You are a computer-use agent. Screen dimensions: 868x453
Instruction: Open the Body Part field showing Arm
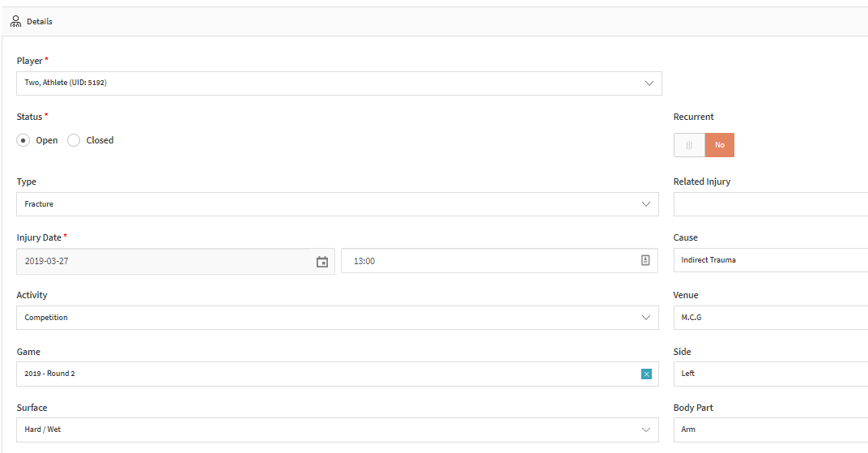(771, 429)
